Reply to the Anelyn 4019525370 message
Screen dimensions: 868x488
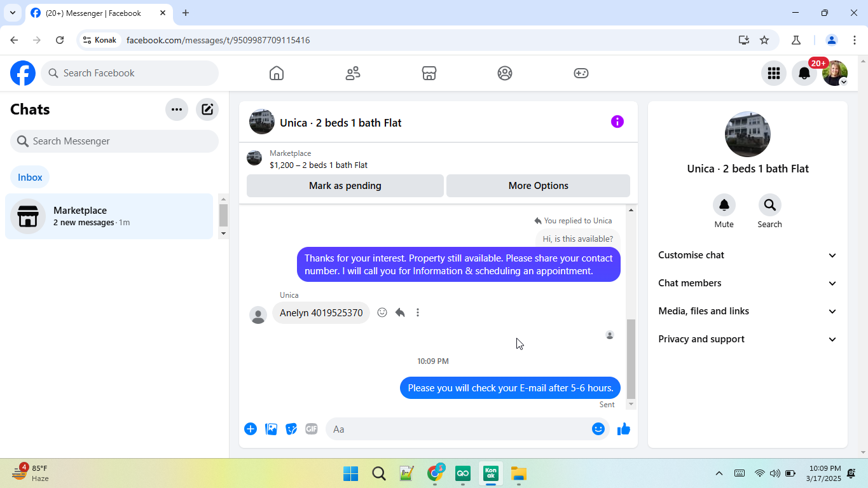(x=400, y=312)
